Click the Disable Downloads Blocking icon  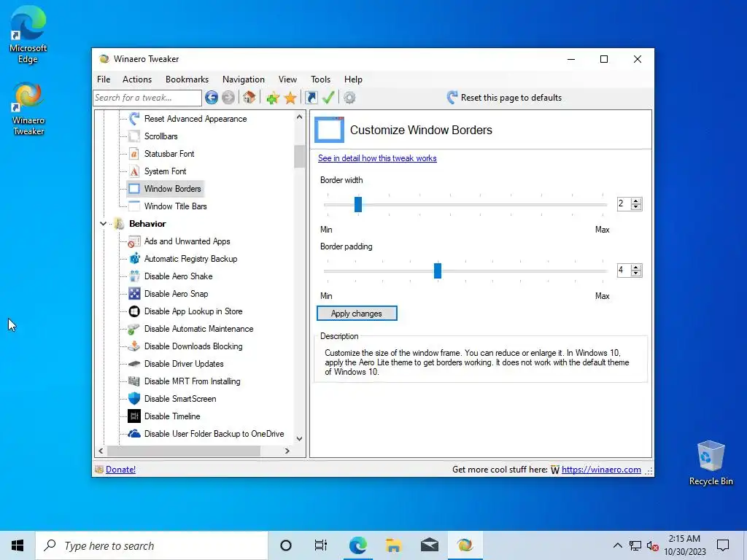(x=134, y=346)
